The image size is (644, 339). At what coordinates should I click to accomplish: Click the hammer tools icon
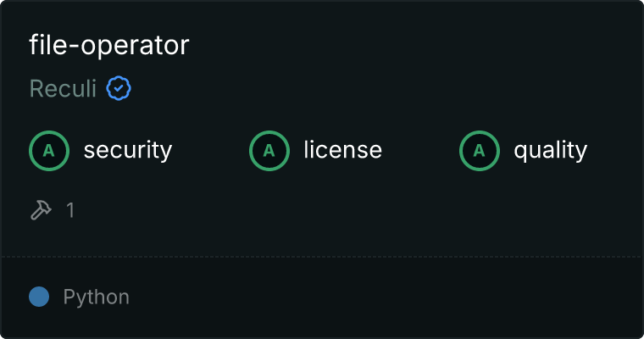pyautogui.click(x=41, y=210)
